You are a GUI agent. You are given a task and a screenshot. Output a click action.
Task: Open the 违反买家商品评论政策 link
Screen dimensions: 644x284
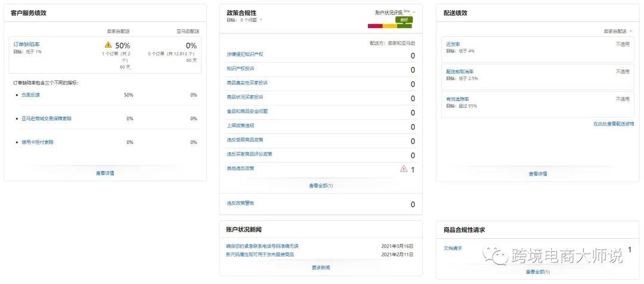click(x=249, y=154)
